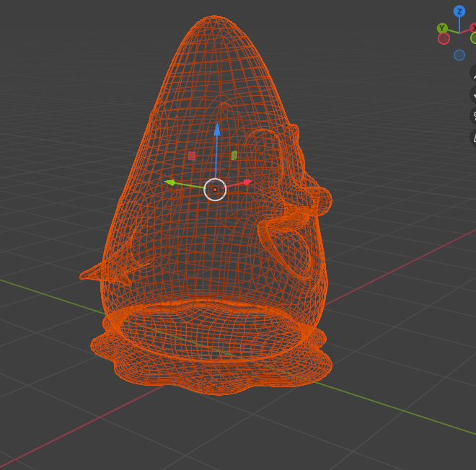Viewport: 476px width, 470px height.
Task: Click the green square plane handle on gizmo
Action: [x=234, y=155]
